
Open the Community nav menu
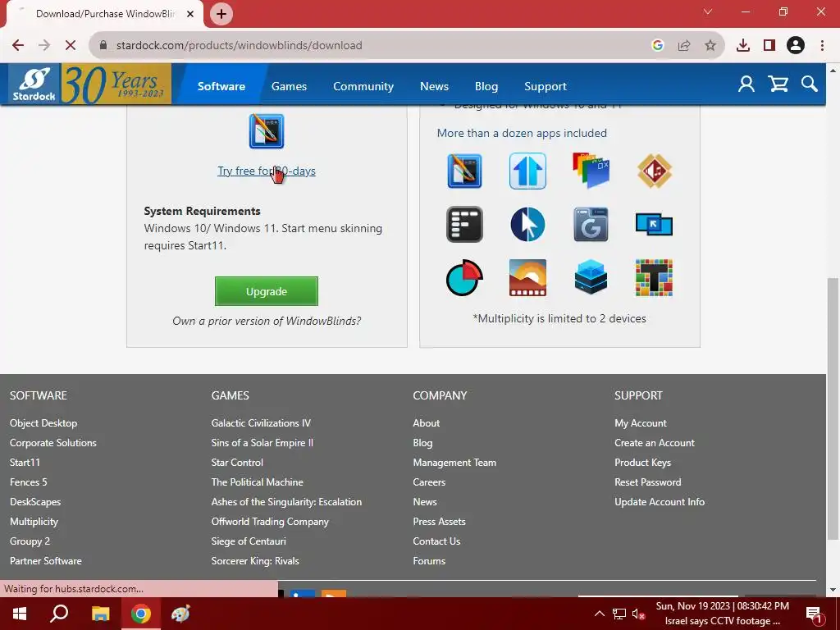point(363,86)
